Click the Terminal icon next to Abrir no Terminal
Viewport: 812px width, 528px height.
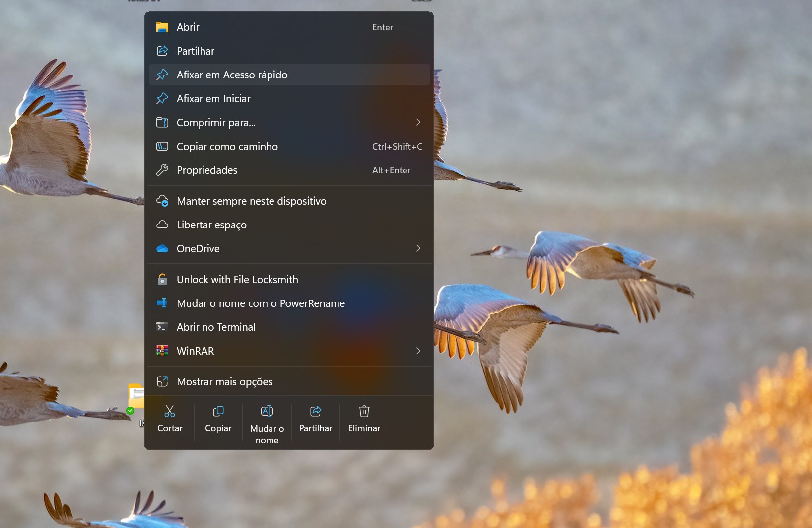pos(162,327)
